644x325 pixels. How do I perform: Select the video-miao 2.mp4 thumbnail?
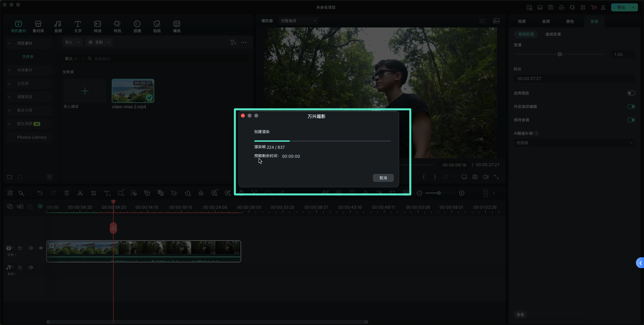pyautogui.click(x=133, y=91)
